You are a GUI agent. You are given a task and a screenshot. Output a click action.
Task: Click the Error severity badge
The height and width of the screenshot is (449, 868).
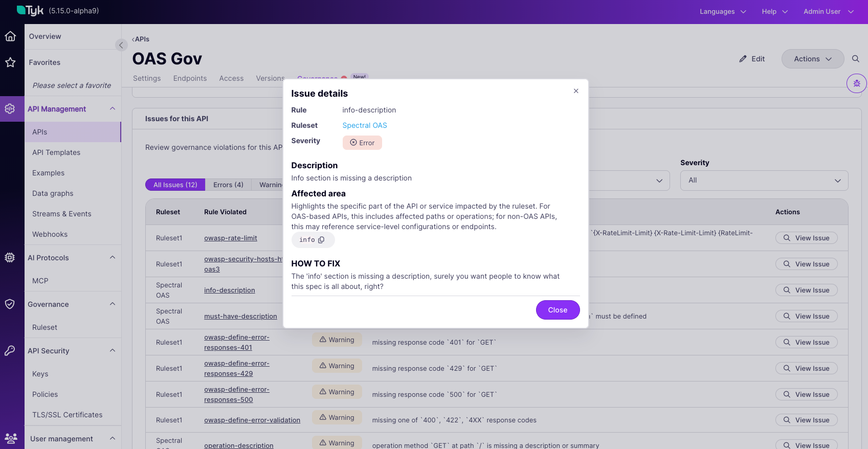click(362, 143)
